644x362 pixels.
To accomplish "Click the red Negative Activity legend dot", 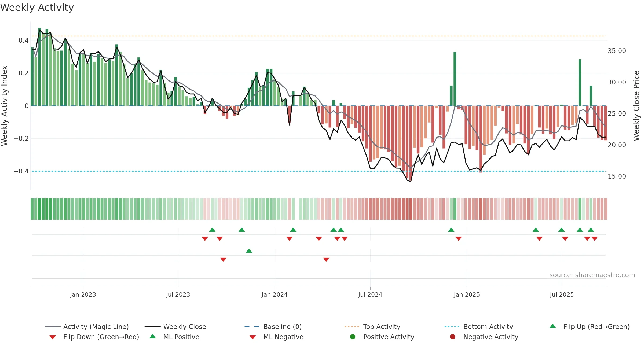I will [453, 337].
